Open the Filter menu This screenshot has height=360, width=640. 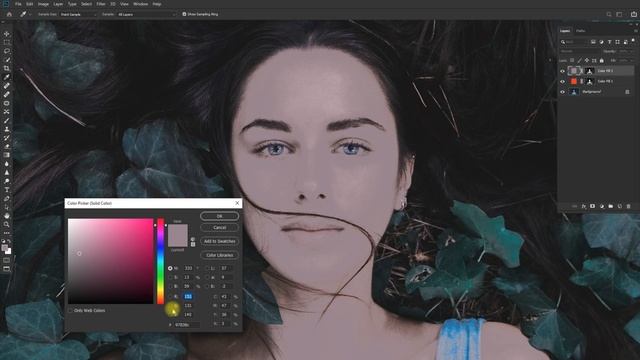101,4
